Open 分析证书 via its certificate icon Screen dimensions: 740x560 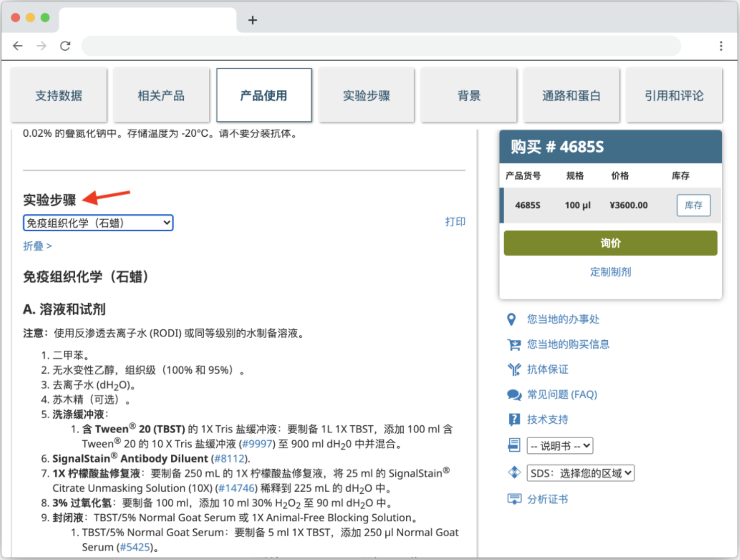[514, 499]
